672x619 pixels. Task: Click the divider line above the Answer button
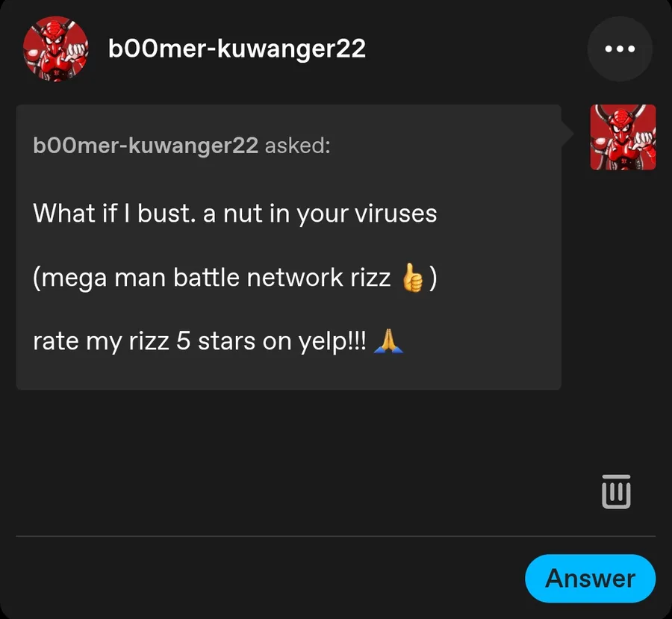336,536
